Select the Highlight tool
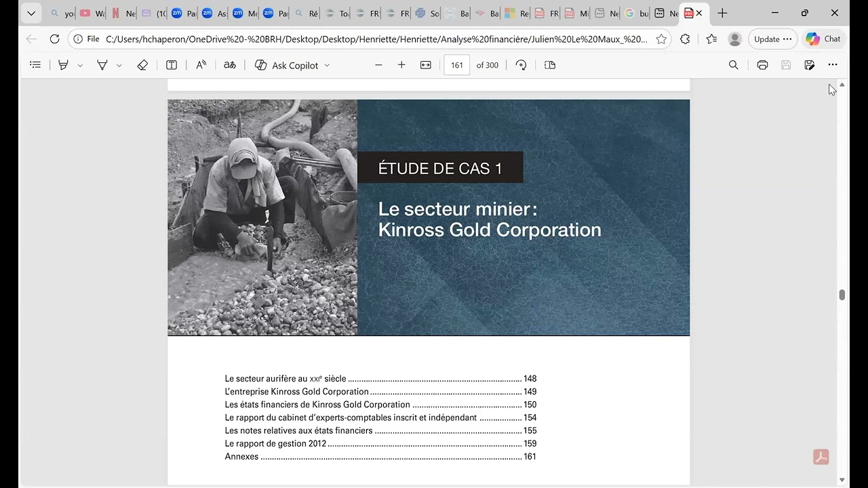The image size is (868, 488). [x=63, y=65]
